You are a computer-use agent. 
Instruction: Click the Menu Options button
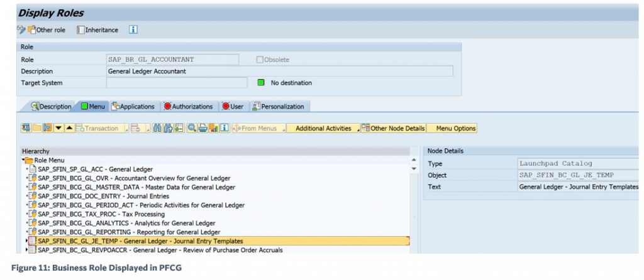point(452,128)
